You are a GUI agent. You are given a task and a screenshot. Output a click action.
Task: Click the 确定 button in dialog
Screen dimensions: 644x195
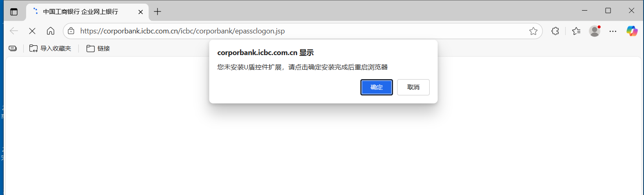pos(376,87)
